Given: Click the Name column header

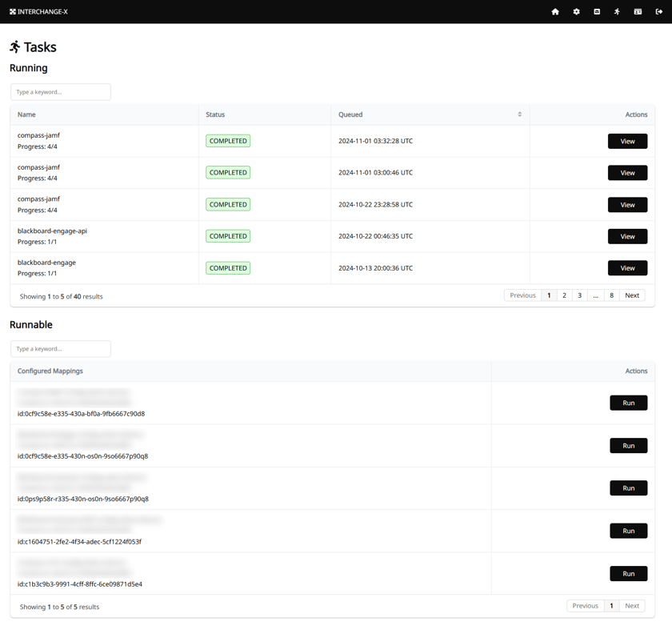Looking at the screenshot, I should pos(26,114).
